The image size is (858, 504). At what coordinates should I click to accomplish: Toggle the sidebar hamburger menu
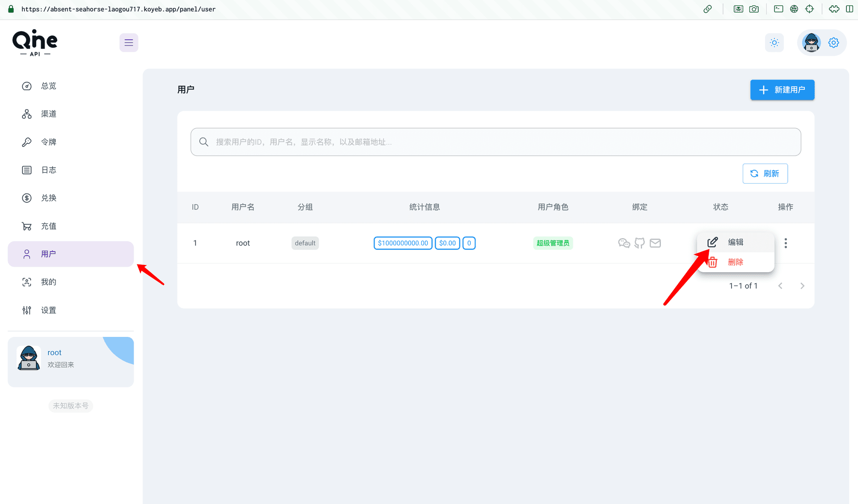pyautogui.click(x=129, y=42)
